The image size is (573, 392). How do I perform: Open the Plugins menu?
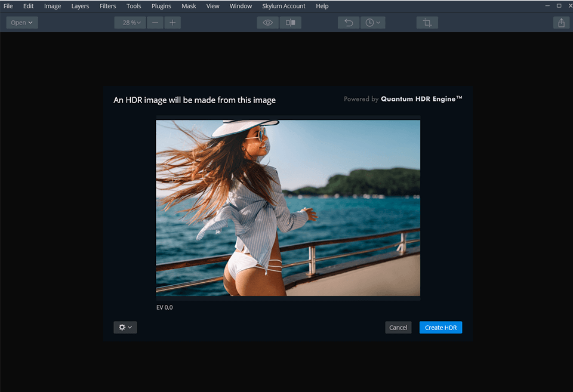[161, 6]
